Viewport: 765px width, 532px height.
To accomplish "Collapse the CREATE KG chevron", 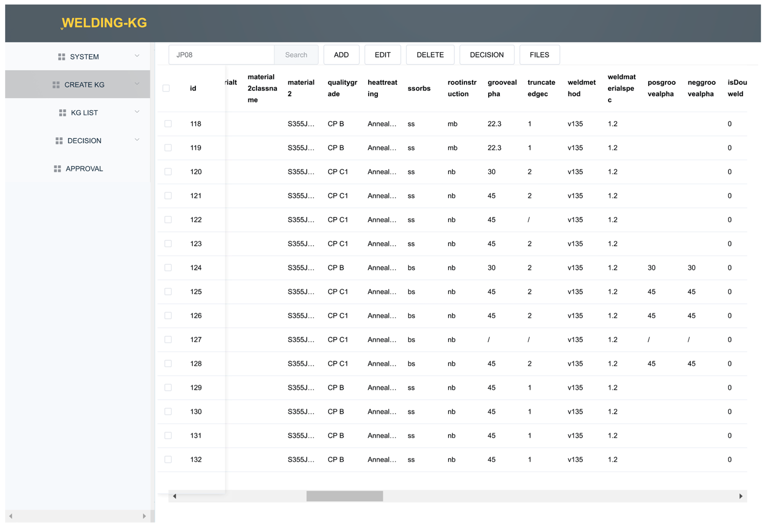I will [137, 84].
